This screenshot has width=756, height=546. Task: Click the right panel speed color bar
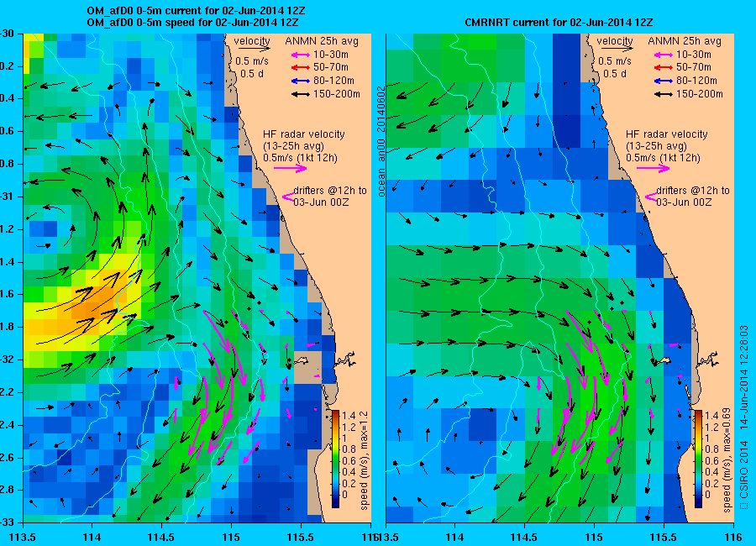click(698, 459)
